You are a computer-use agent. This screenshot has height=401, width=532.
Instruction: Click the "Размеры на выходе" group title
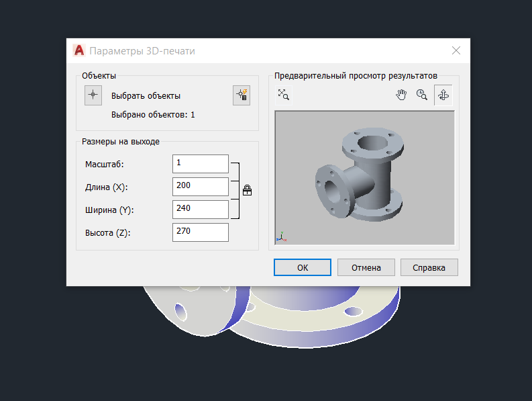coord(121,141)
